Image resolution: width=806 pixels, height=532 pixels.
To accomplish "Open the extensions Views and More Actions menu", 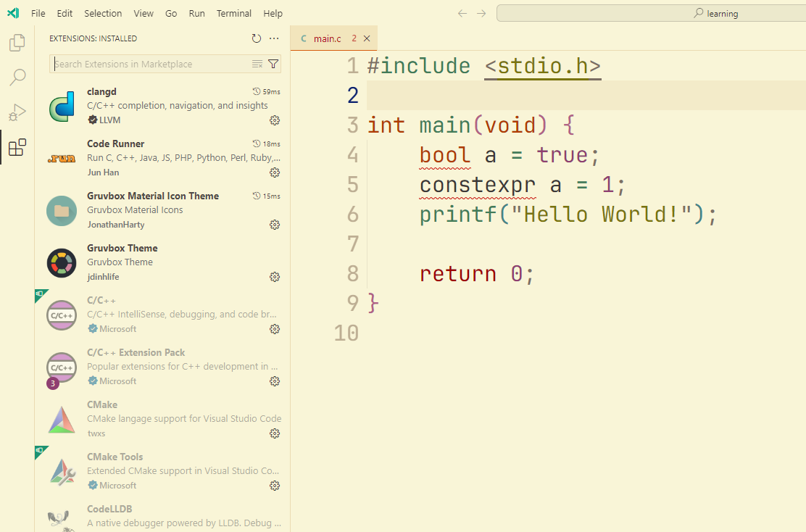I will (x=274, y=38).
